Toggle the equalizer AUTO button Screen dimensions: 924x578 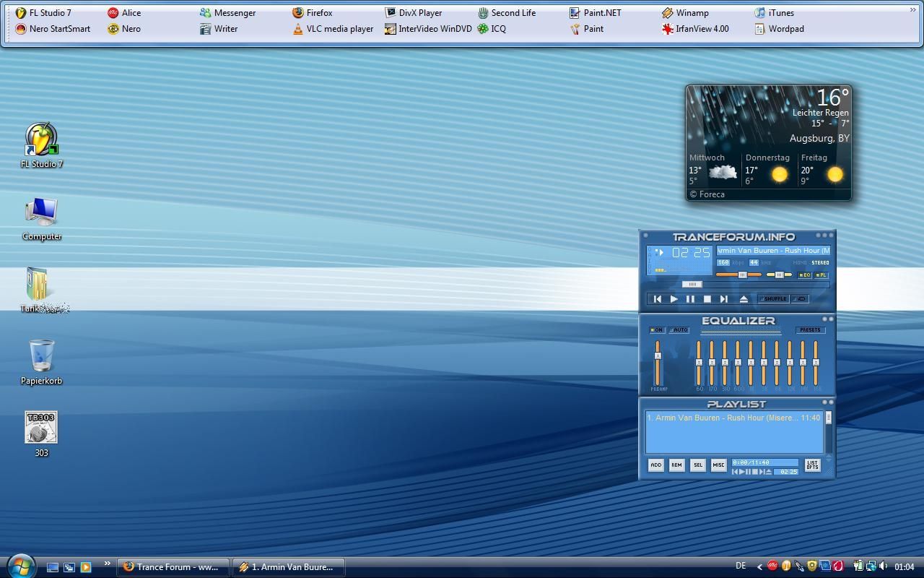679,330
